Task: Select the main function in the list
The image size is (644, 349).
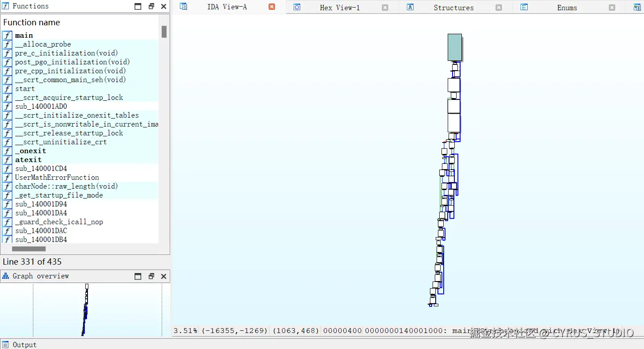Action: 80,36
